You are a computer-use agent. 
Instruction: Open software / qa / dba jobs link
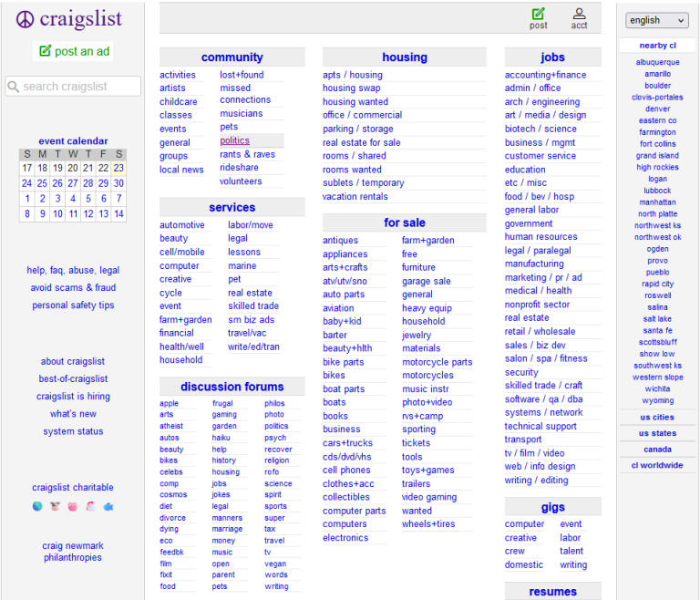pyautogui.click(x=544, y=399)
